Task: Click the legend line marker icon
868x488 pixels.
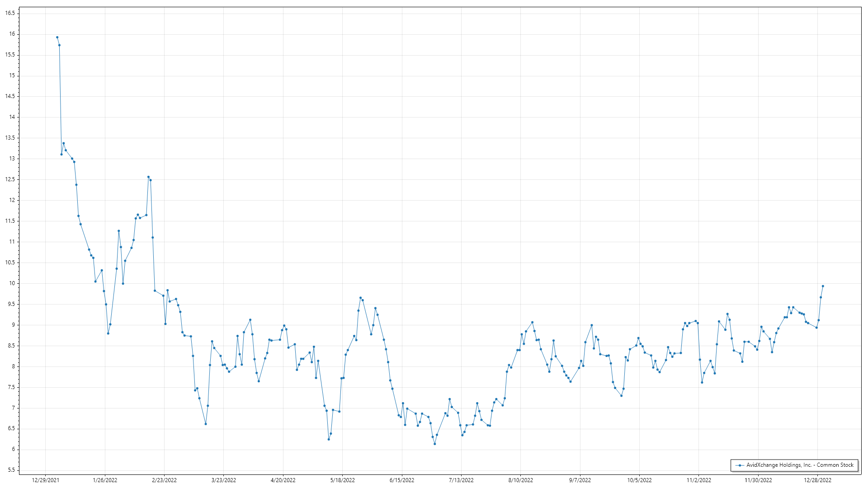Action: [x=740, y=465]
